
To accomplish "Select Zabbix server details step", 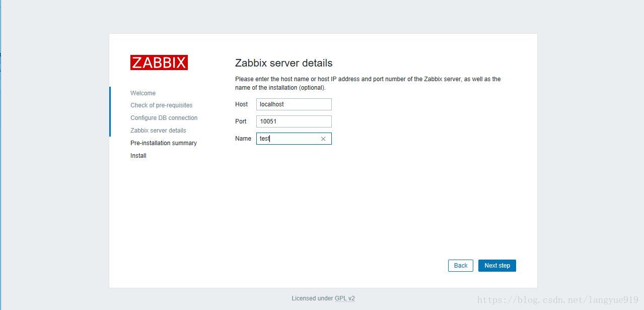I will click(158, 131).
